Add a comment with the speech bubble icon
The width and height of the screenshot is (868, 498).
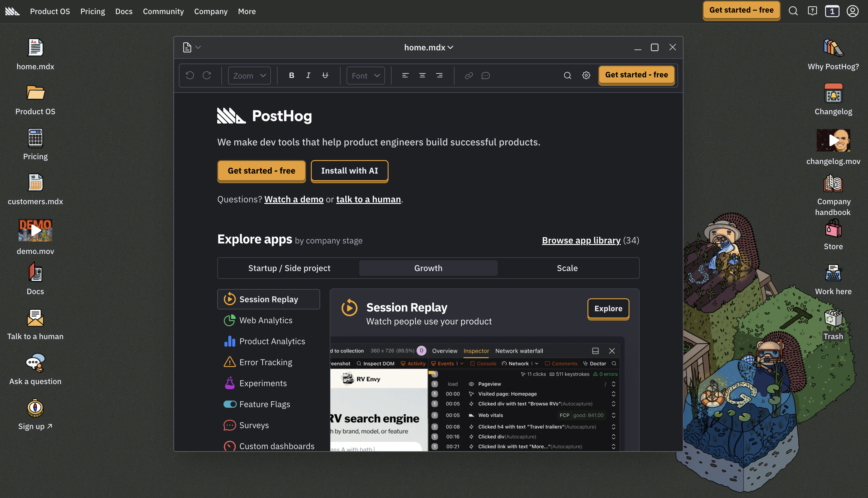tap(485, 75)
